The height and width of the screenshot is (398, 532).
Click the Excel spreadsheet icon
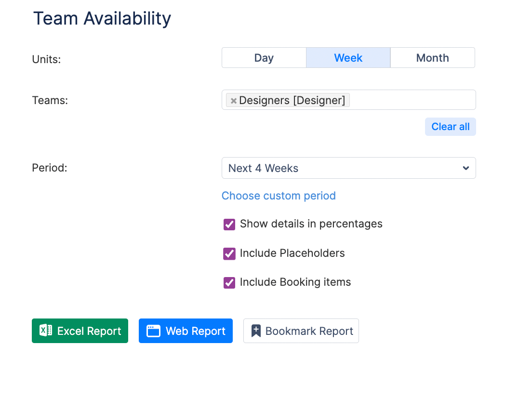click(x=46, y=331)
